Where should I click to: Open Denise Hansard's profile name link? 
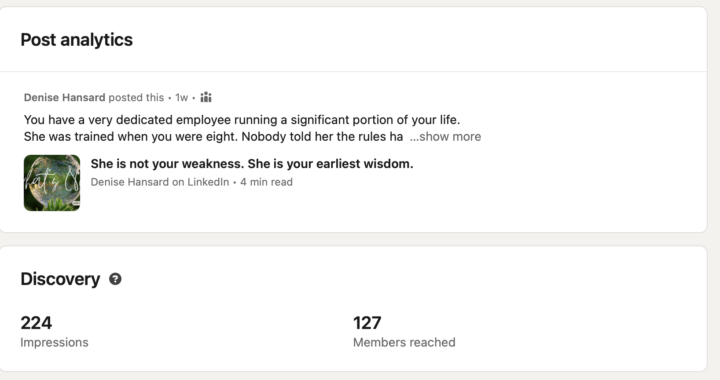click(x=65, y=97)
